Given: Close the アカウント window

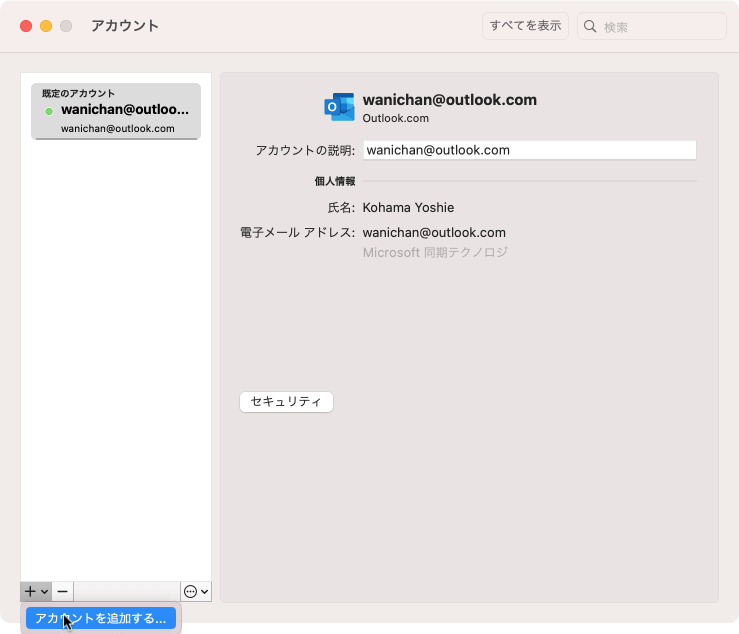Looking at the screenshot, I should tap(26, 26).
